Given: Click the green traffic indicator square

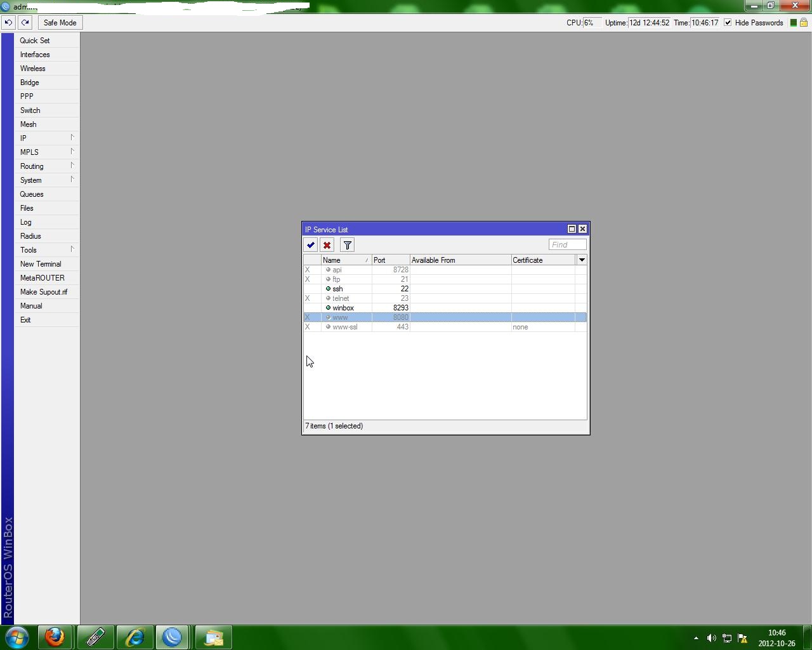Looking at the screenshot, I should pos(792,22).
